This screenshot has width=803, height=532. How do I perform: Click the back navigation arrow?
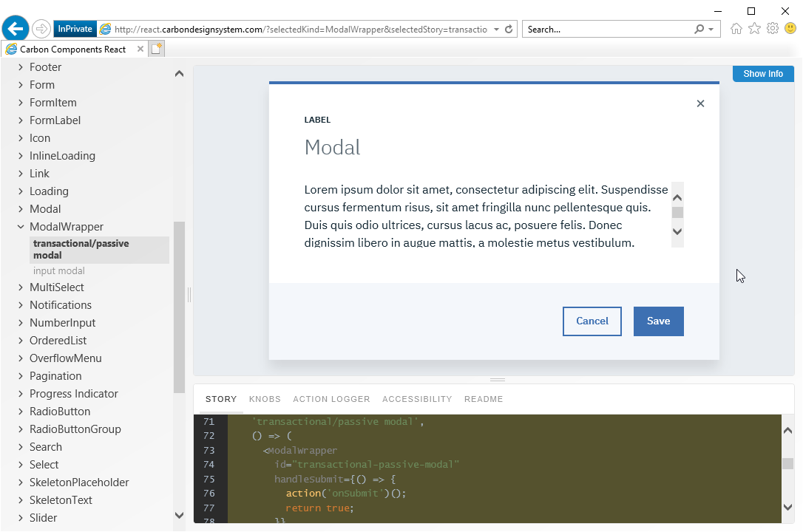[x=15, y=28]
